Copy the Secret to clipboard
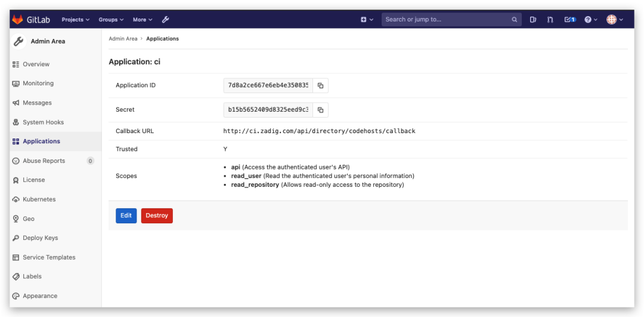The width and height of the screenshot is (644, 317). (x=321, y=110)
